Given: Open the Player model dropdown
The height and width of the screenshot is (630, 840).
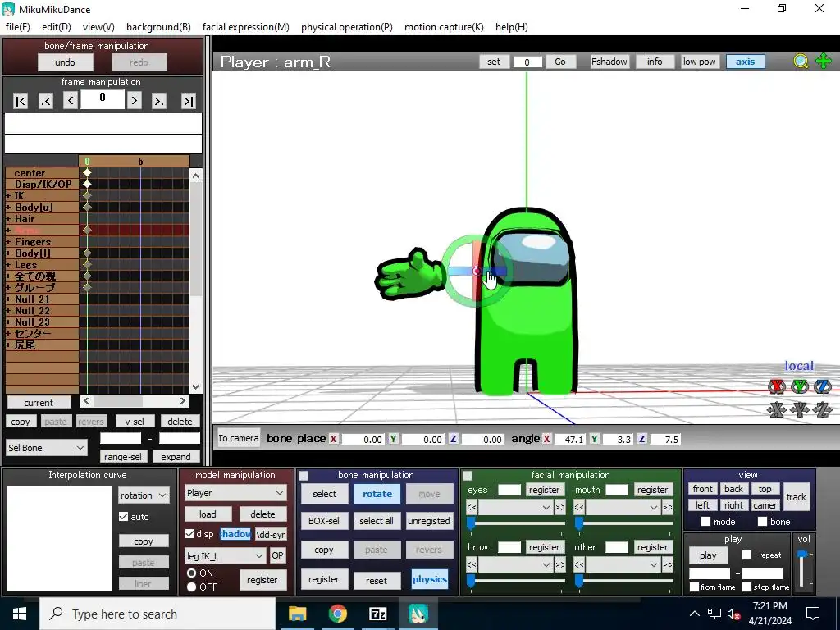Looking at the screenshot, I should tap(235, 493).
